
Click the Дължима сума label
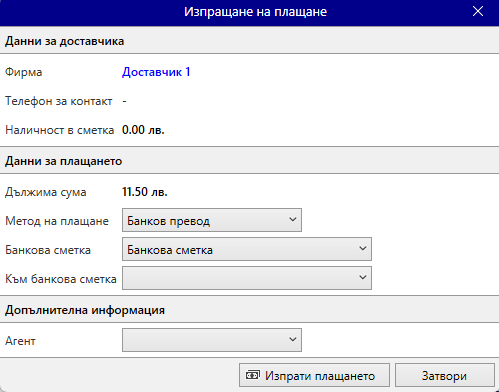(46, 192)
